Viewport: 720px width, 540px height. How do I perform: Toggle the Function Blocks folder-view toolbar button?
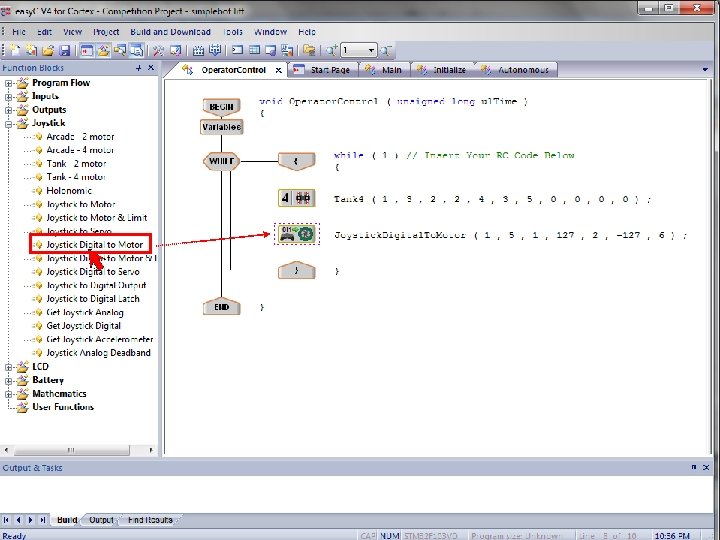[103, 50]
